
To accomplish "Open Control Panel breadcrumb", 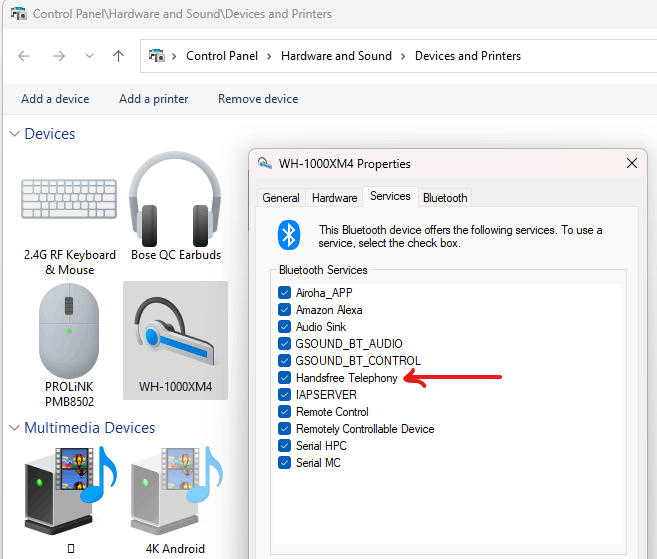I will coord(222,56).
